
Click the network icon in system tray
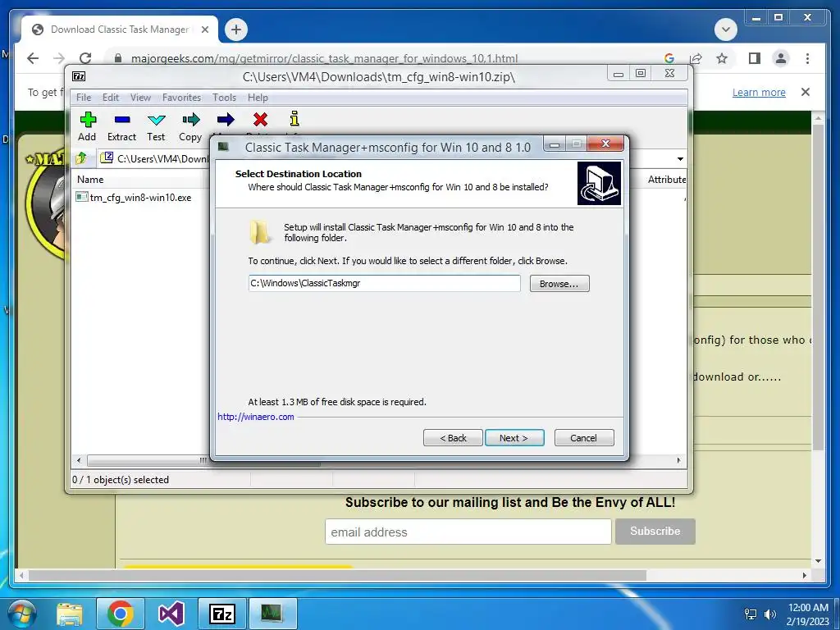[x=751, y=614]
